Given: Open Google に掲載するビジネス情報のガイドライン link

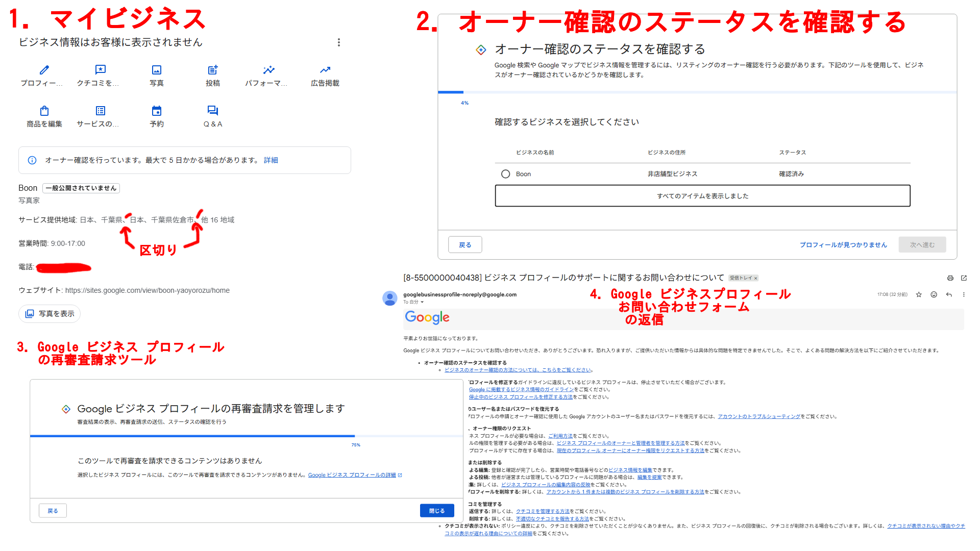Looking at the screenshot, I should (x=522, y=389).
